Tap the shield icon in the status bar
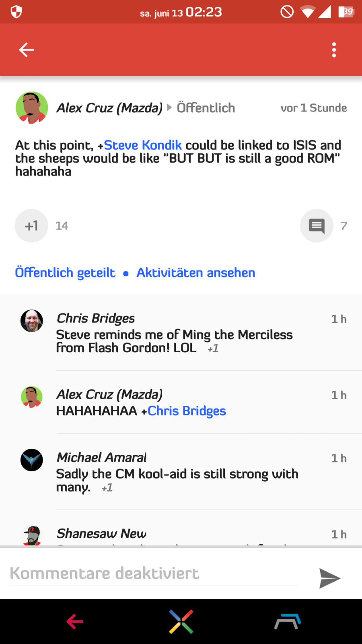The image size is (362, 644). (16, 12)
